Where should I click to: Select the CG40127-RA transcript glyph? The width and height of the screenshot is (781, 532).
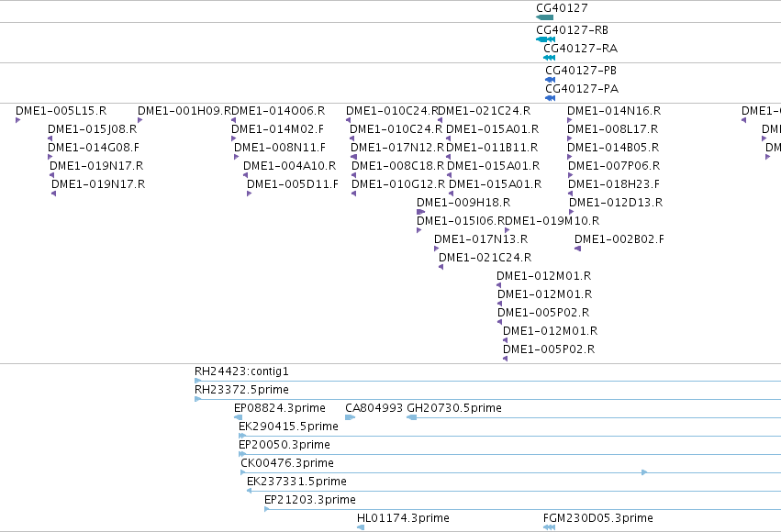(550, 58)
